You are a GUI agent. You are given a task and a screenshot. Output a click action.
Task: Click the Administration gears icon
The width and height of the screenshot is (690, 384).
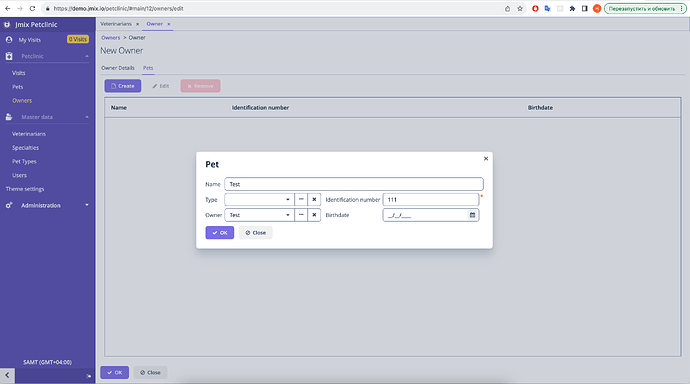[9, 205]
